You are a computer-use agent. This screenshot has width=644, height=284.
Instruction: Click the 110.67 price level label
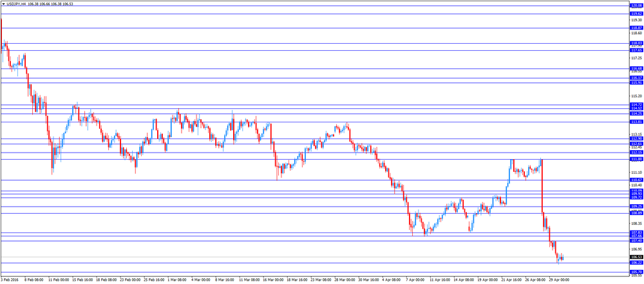(636, 180)
